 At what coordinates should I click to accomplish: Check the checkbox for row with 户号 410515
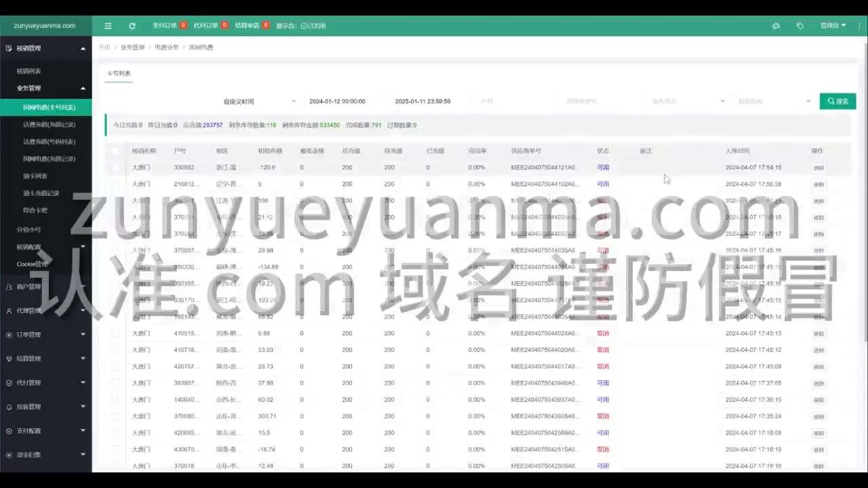115,333
